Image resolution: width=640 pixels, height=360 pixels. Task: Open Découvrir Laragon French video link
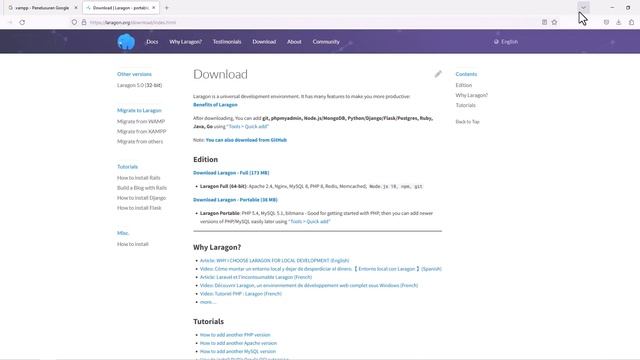309,285
